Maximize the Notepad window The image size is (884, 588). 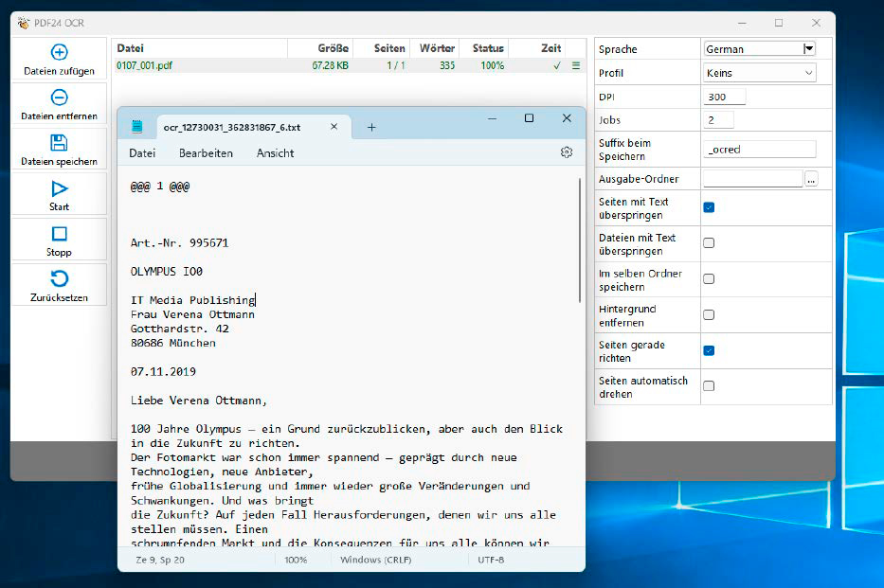[529, 117]
